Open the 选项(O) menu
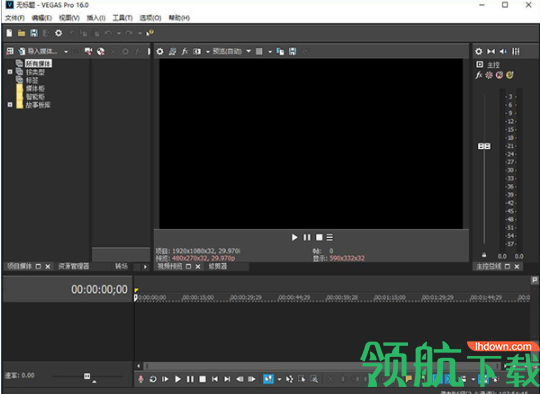Screen dimensions: 540x394 click(x=150, y=18)
